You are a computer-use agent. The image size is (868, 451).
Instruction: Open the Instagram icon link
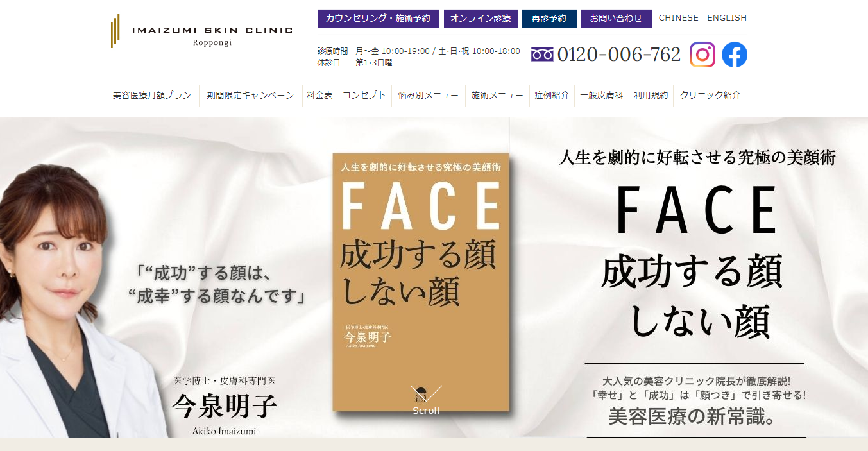(x=702, y=55)
